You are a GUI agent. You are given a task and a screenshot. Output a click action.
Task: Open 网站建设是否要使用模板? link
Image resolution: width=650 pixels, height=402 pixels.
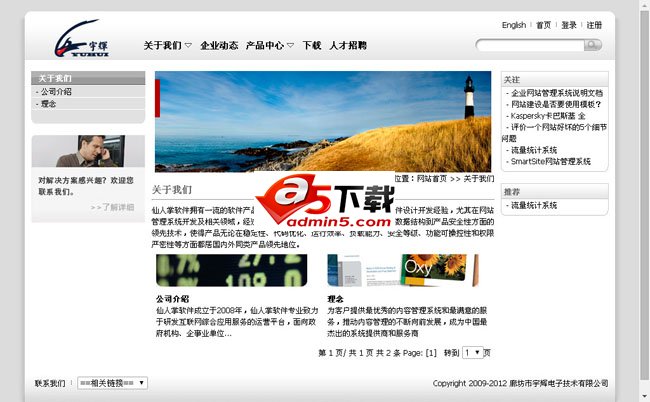pyautogui.click(x=556, y=104)
